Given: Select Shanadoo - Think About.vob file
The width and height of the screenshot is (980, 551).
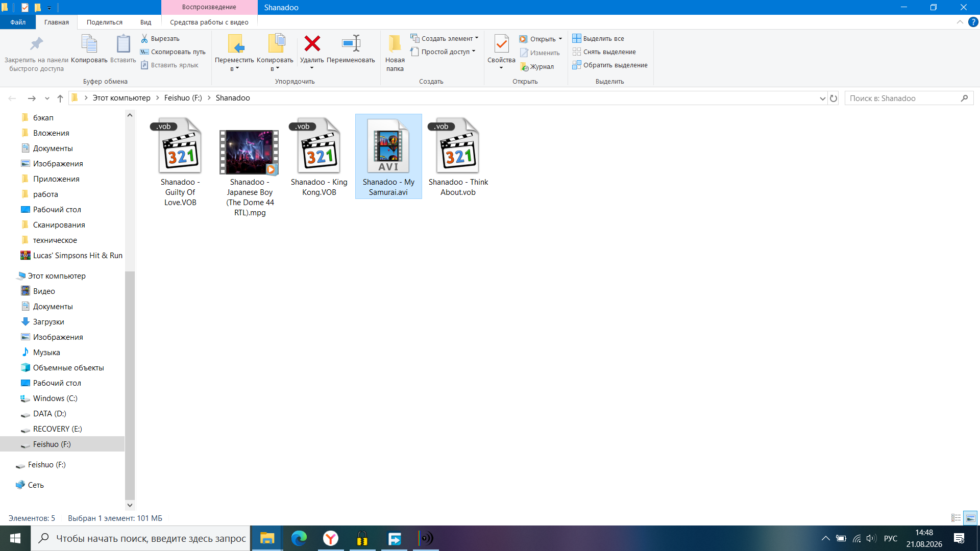Looking at the screenshot, I should tap(458, 156).
